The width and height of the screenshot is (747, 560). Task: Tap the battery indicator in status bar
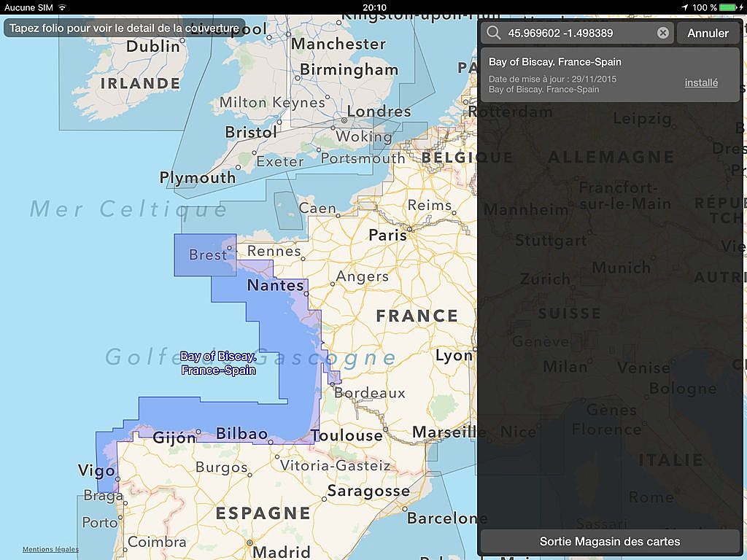point(729,7)
